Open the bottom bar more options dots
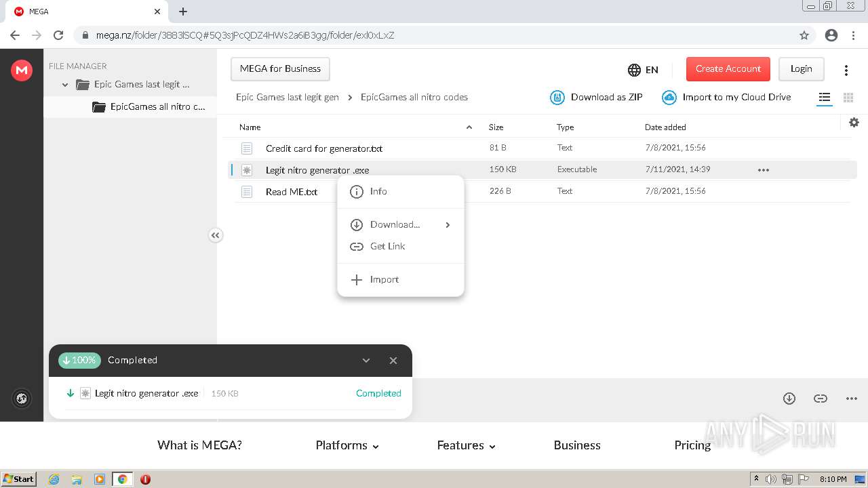Screen dimensions: 868x488 pos(852,399)
